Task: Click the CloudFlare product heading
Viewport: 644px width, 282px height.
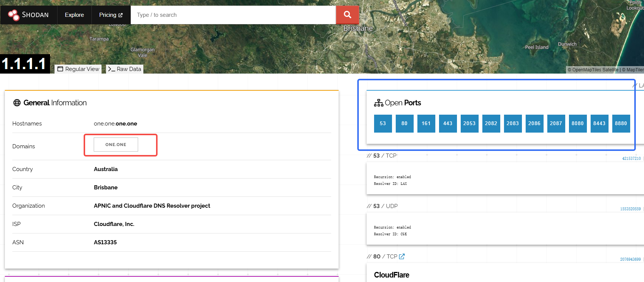Action: tap(392, 275)
